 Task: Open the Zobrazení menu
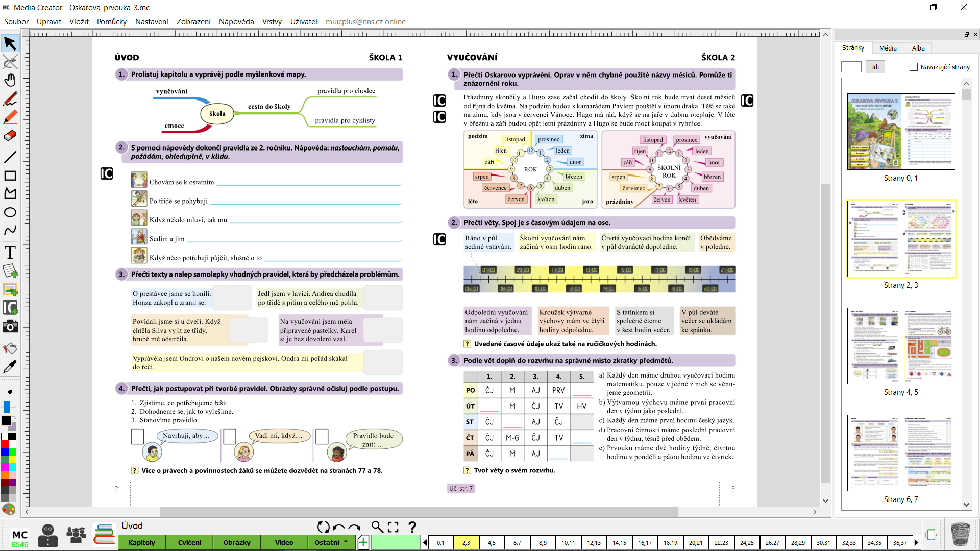click(193, 22)
